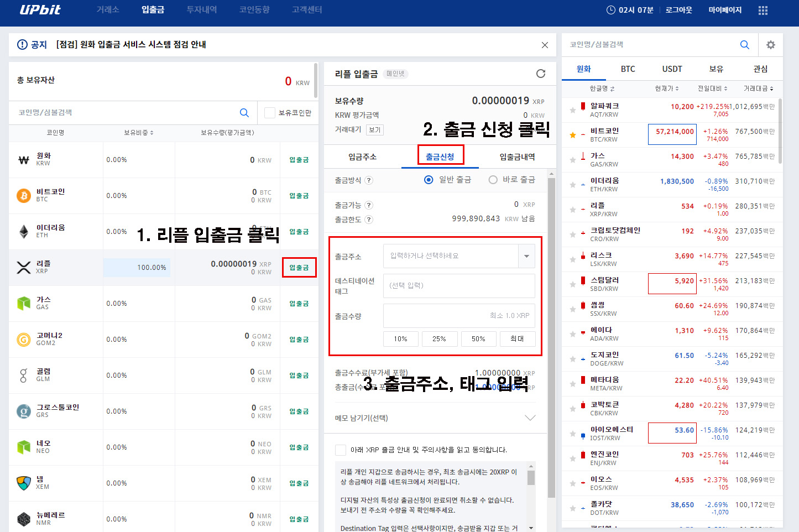Click the market list vertical scrollbar

click(x=780, y=132)
